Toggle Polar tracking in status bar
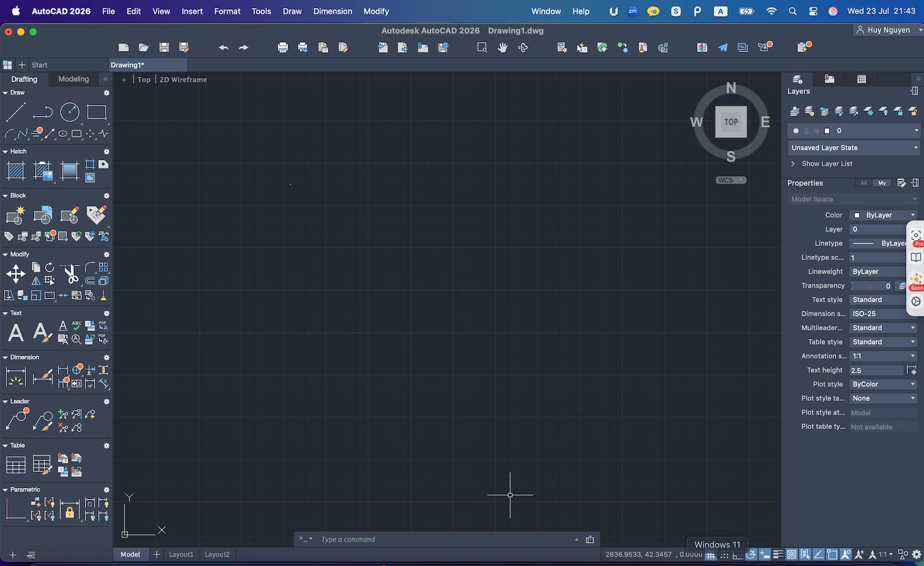Viewport: 924px width, 566px height. (x=751, y=554)
